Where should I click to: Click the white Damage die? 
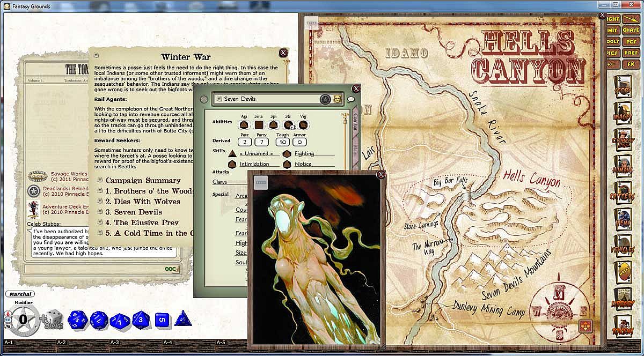tap(54, 320)
